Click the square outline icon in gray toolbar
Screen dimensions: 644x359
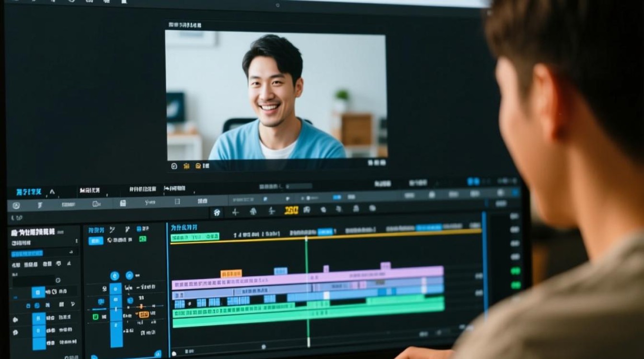tap(177, 202)
